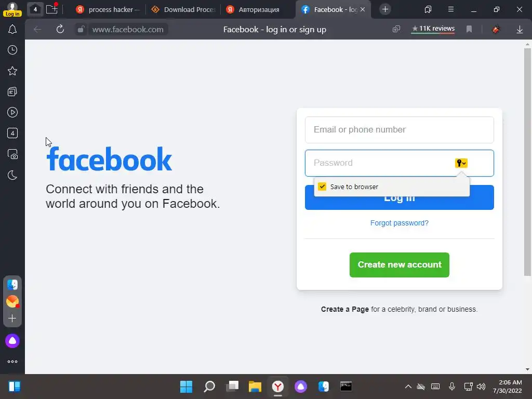Click the www.facebook.com address field
This screenshot has height=399, width=532.
click(x=128, y=29)
